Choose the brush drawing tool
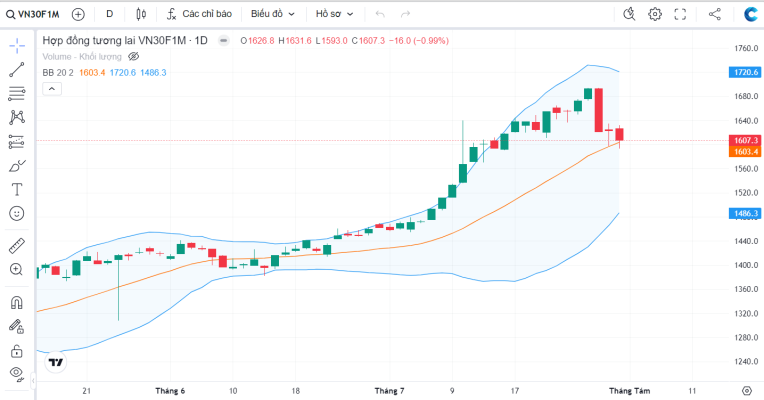Viewport: 764px width, 400px height. pyautogui.click(x=17, y=166)
